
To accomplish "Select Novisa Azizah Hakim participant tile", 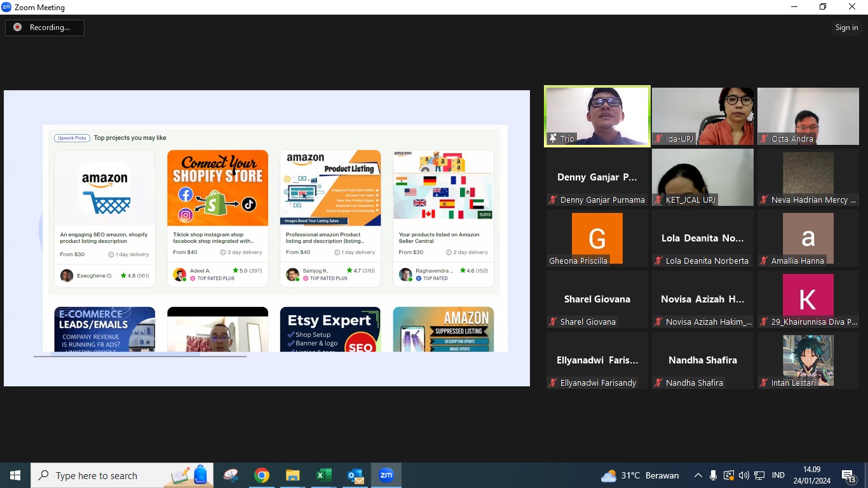I will coord(703,299).
